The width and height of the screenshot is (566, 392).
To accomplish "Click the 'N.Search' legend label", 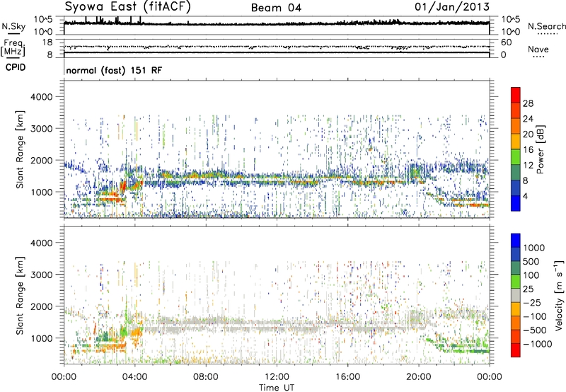I will (x=546, y=26).
